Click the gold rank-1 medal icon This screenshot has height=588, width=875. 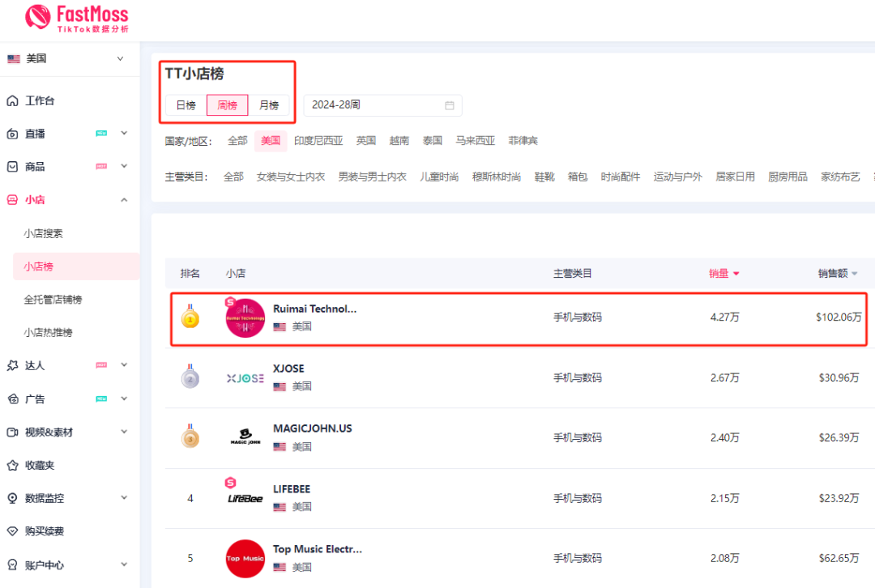pos(190,317)
